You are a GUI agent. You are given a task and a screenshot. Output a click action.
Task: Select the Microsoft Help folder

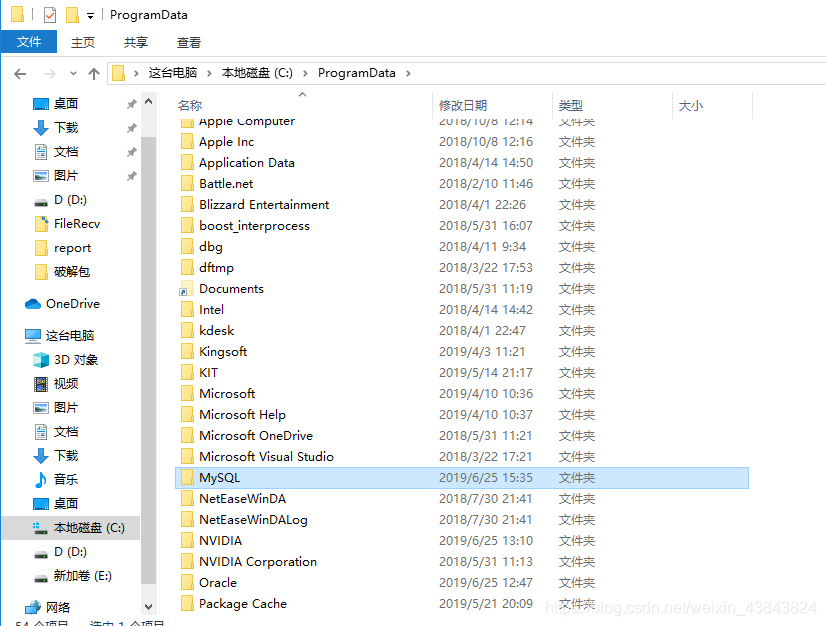[242, 415]
